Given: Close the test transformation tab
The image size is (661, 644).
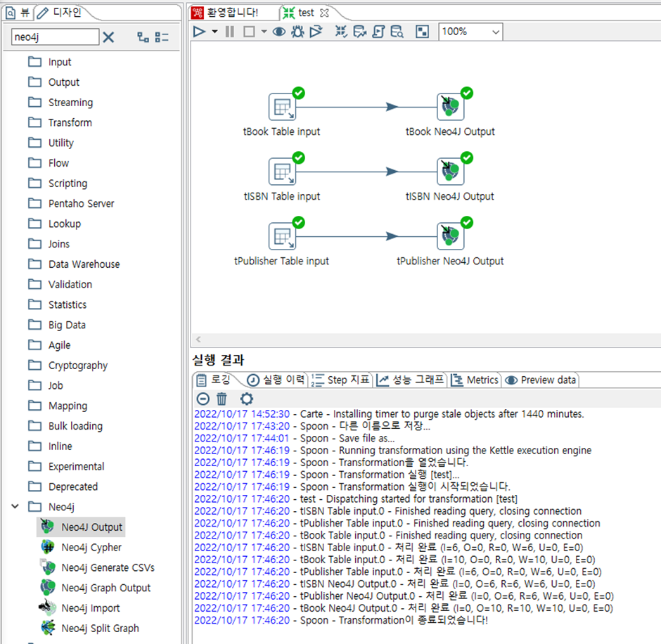Looking at the screenshot, I should coord(324,13).
